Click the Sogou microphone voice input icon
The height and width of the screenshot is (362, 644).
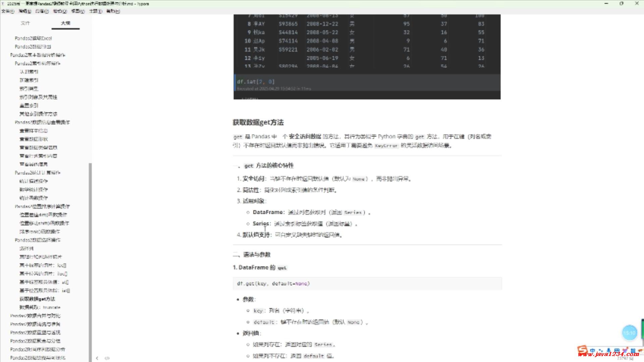[608, 351]
